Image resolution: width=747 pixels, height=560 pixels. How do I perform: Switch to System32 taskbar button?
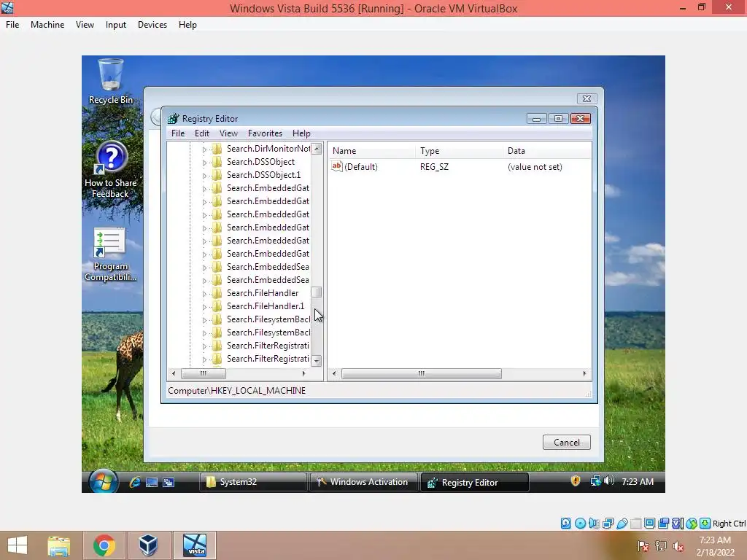pos(252,482)
